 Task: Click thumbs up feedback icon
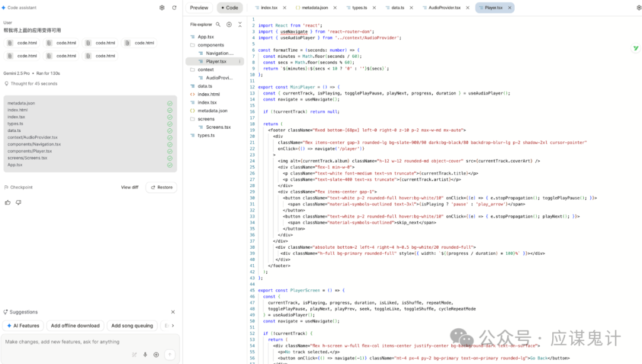[8, 202]
